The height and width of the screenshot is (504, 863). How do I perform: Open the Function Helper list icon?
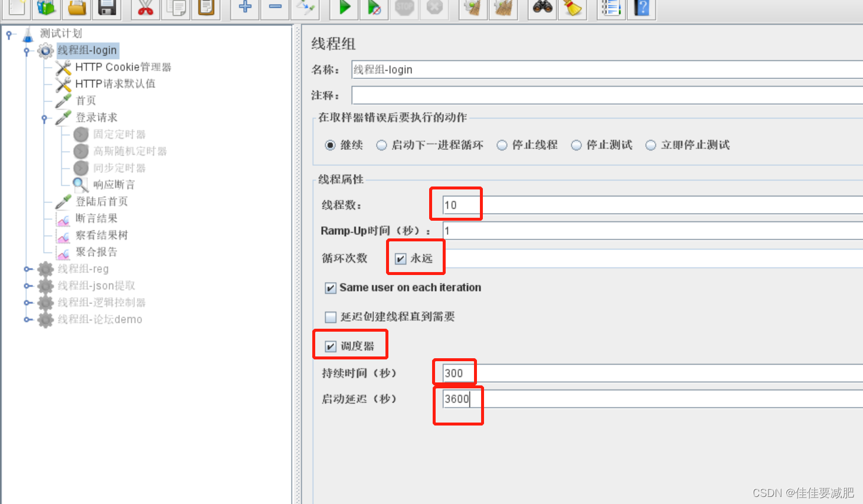tap(611, 7)
